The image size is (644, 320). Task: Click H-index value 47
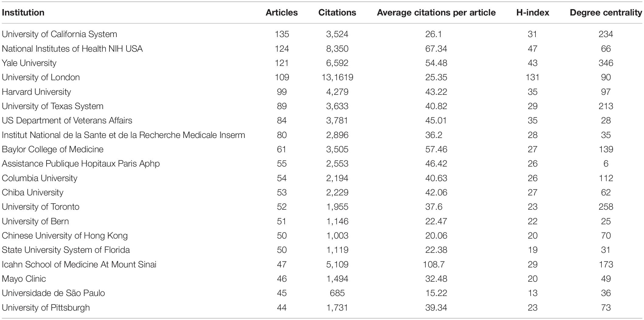click(x=533, y=49)
